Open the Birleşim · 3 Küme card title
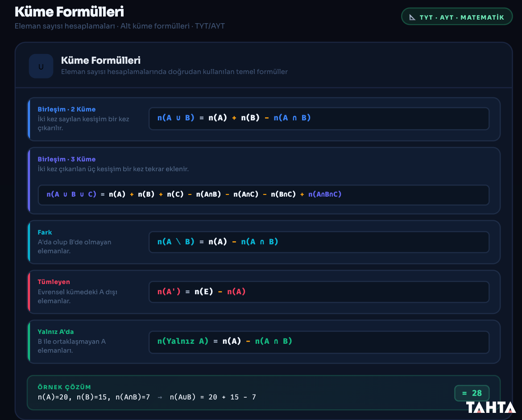Viewport: 522px width, 420px height. pyautogui.click(x=66, y=159)
